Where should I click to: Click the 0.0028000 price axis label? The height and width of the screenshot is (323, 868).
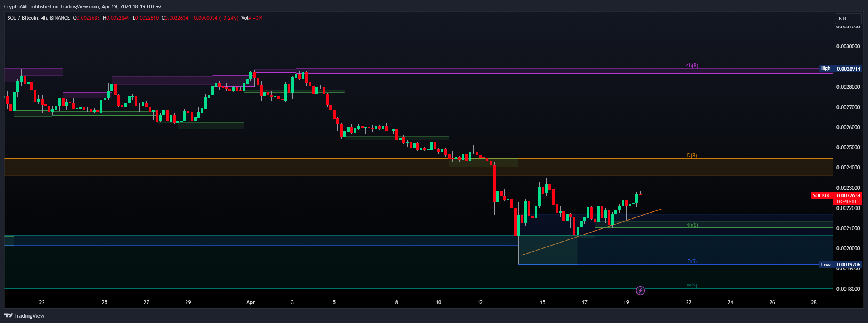point(848,87)
